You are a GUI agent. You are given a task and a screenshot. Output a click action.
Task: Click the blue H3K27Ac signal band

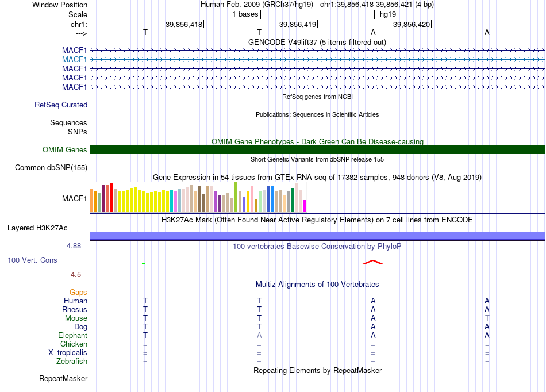(x=317, y=236)
